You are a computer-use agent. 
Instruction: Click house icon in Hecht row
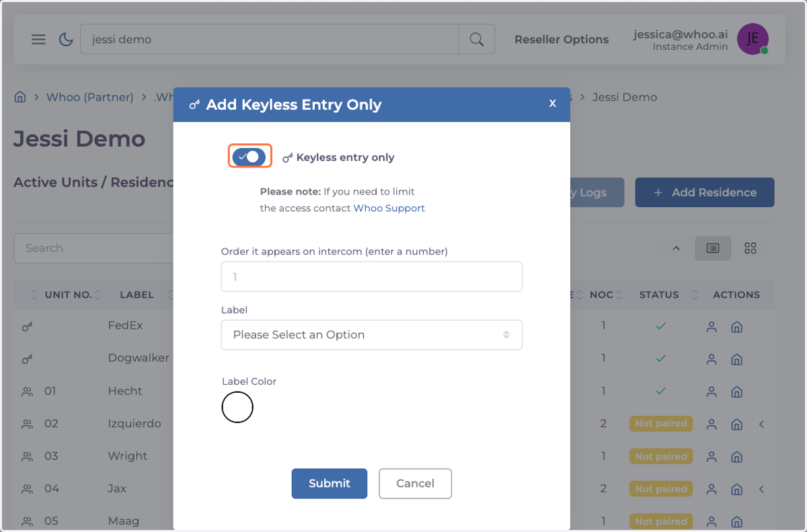click(736, 391)
